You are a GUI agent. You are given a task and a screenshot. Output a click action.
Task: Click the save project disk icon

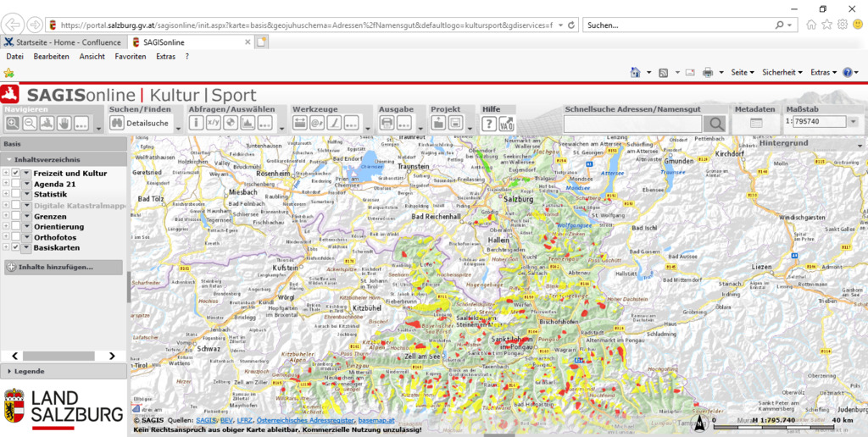[455, 124]
